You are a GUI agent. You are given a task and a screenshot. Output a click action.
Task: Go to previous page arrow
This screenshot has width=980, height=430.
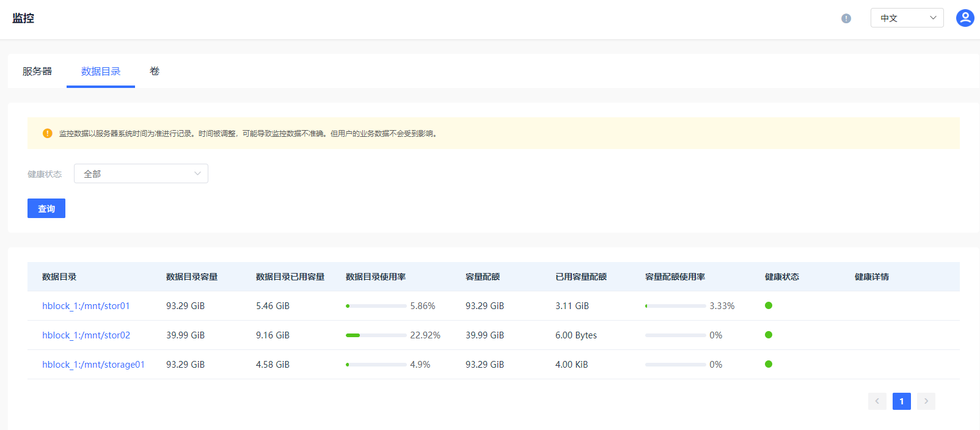click(x=877, y=401)
